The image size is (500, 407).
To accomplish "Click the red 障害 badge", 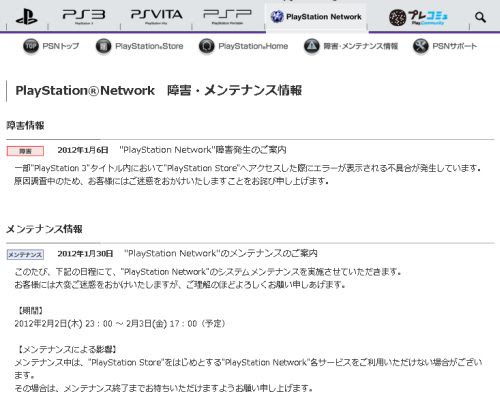I will click(25, 151).
